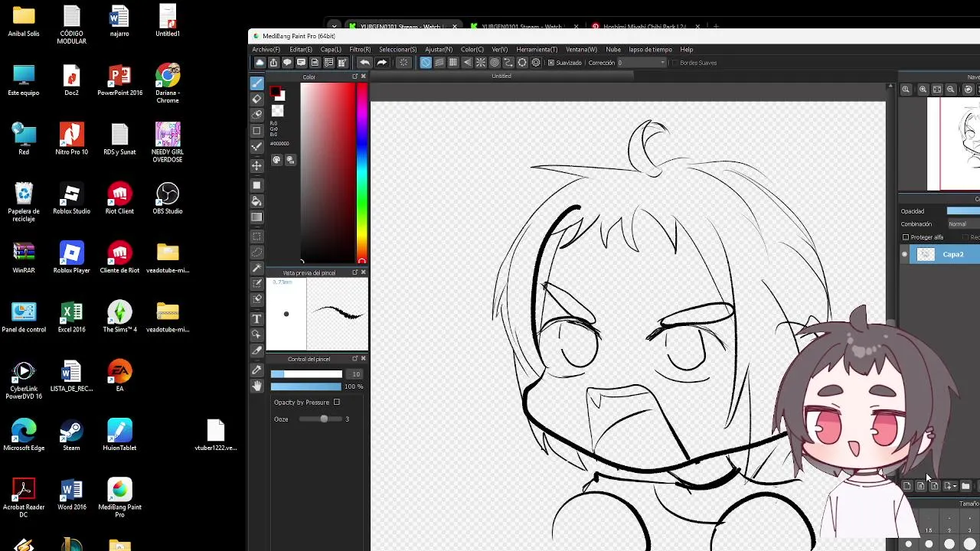This screenshot has width=980, height=551.
Task: Select the Eyedropper tool
Action: 257,370
